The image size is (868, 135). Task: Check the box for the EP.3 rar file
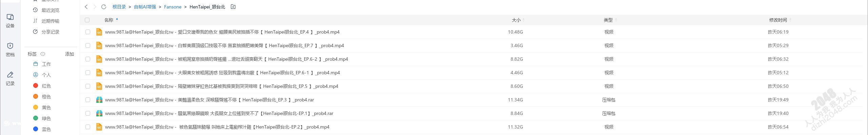(88, 100)
